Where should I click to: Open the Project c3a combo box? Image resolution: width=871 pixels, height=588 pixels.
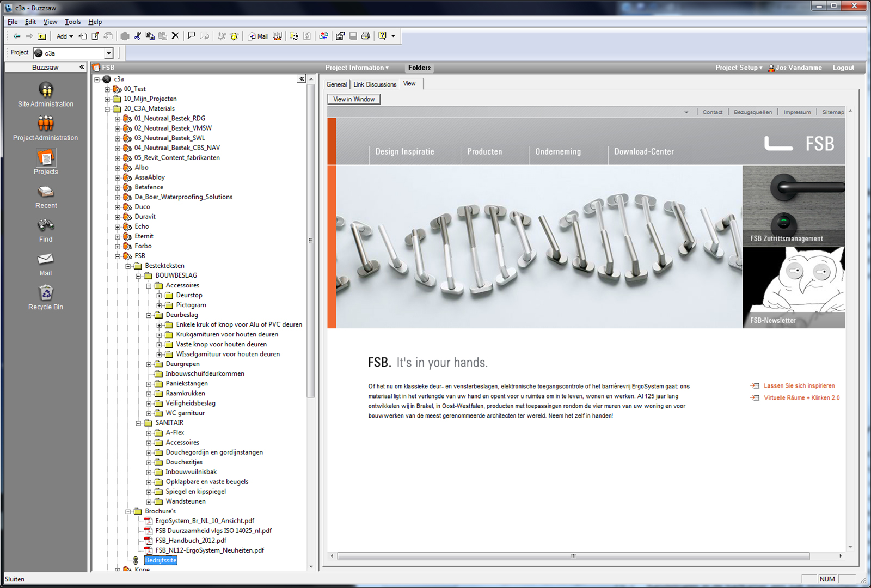click(73, 53)
